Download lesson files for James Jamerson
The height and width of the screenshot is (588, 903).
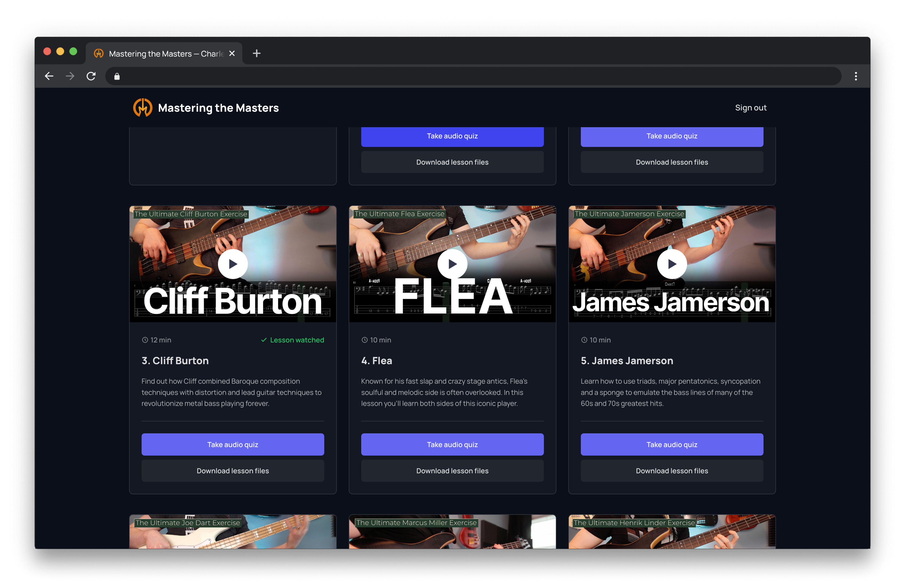pyautogui.click(x=672, y=470)
